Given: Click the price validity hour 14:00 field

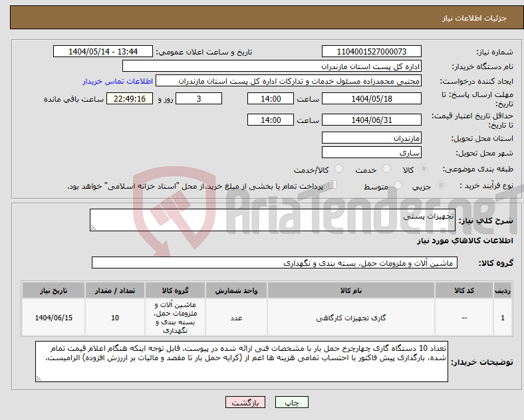Looking at the screenshot, I should click(x=271, y=120).
